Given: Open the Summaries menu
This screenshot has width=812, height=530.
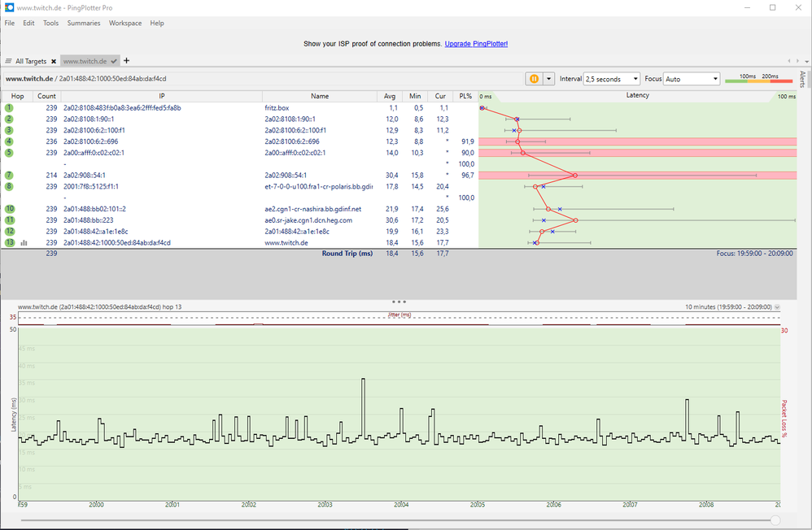Looking at the screenshot, I should point(84,24).
